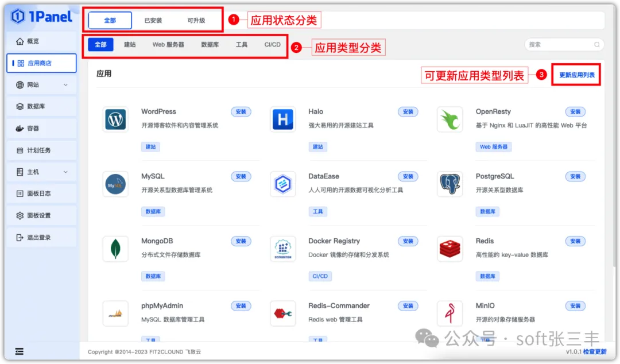Open the OpenResty app icon
This screenshot has width=620, height=364.
[x=450, y=119]
